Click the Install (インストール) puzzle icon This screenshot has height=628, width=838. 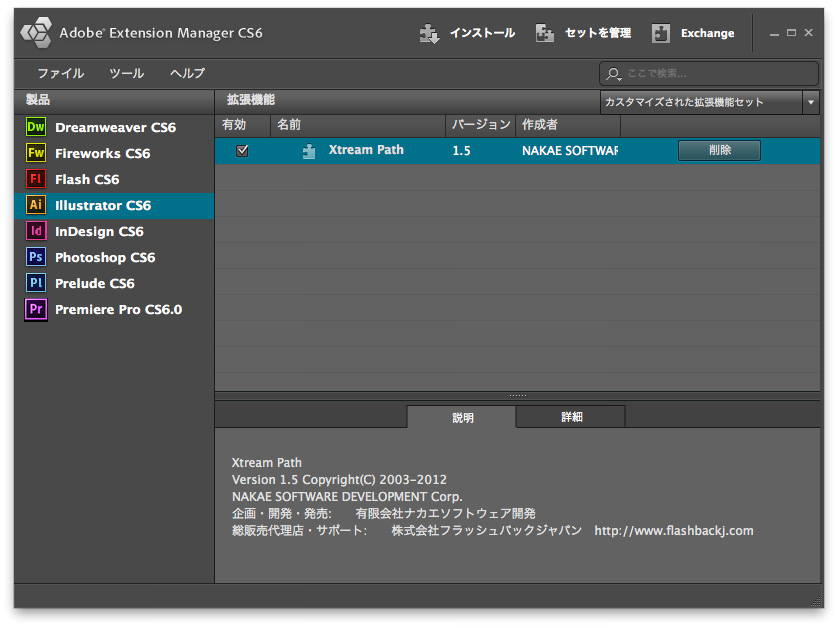tap(429, 33)
